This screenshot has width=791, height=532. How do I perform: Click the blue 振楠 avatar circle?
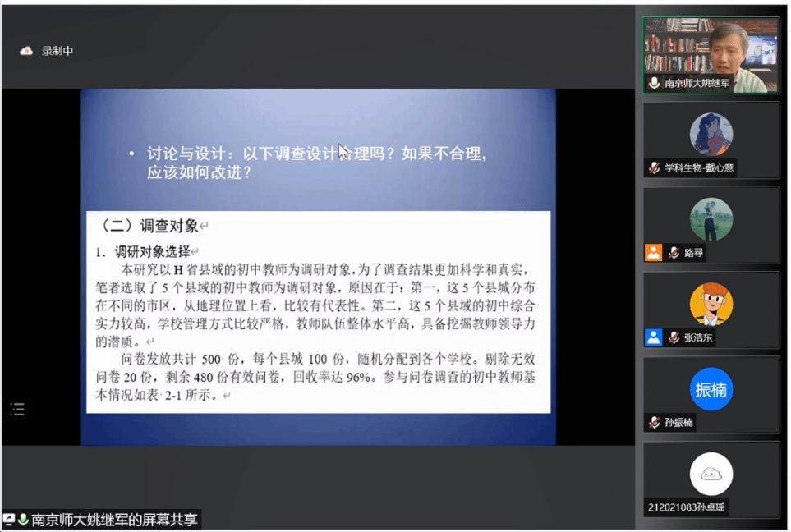(x=711, y=389)
